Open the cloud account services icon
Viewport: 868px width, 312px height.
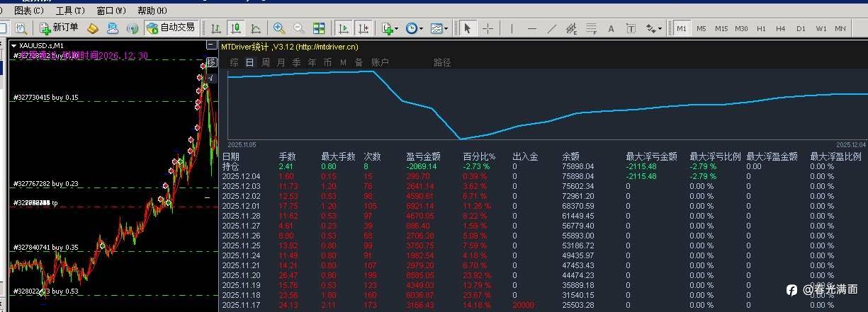click(x=112, y=28)
